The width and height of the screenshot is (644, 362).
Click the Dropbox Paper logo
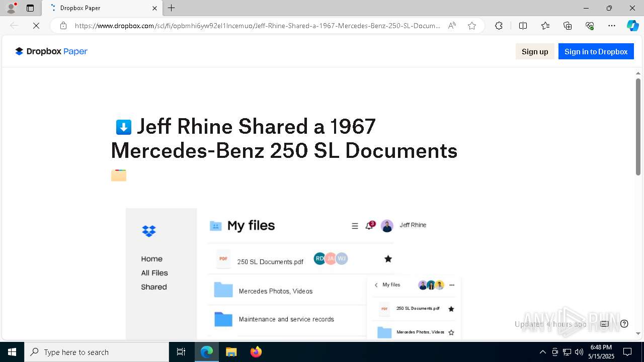(x=51, y=51)
